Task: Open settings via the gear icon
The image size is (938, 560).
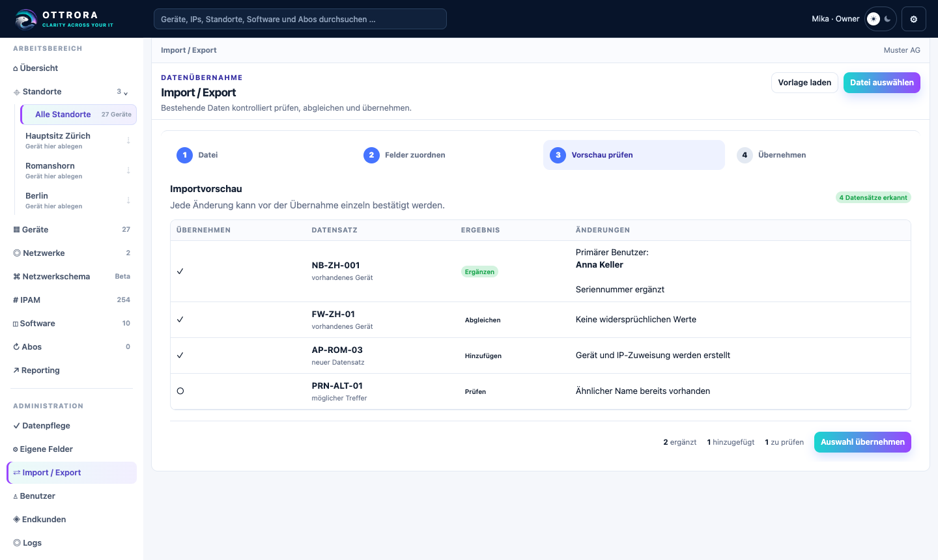Action: 913,19
